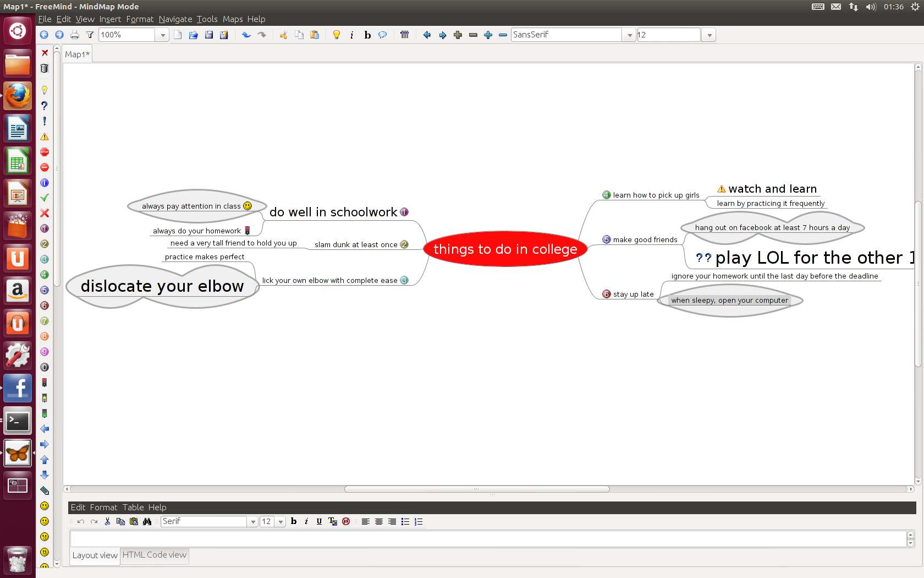
Task: Toggle underline in note editor toolbar
Action: pos(319,521)
